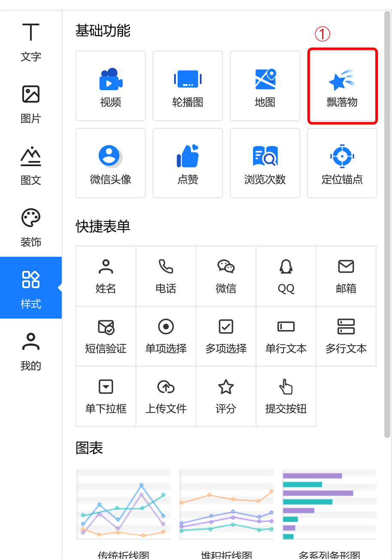Add the 上传文件 upload field
Viewport: 392px width, 559px height.
(166, 396)
